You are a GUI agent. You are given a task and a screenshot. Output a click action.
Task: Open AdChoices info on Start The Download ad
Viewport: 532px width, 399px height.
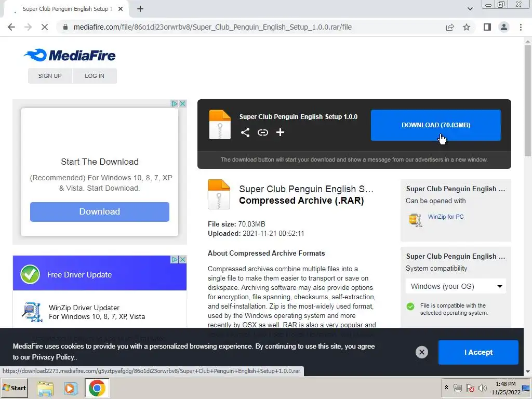tap(175, 103)
